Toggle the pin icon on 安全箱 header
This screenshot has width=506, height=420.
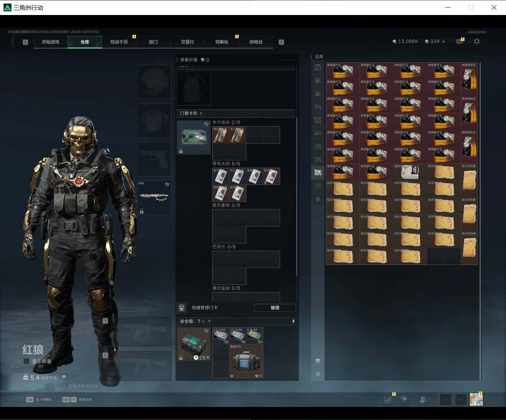click(x=293, y=322)
